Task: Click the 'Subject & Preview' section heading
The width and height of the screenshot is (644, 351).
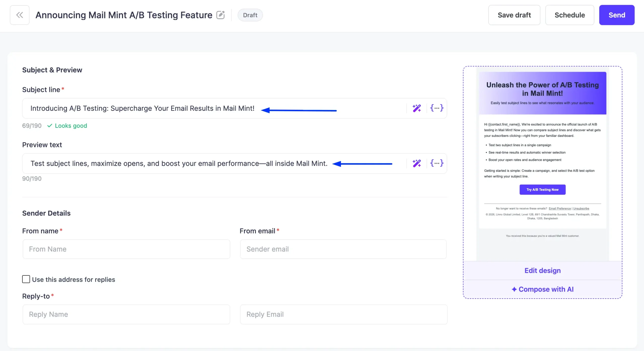Action: (x=52, y=70)
